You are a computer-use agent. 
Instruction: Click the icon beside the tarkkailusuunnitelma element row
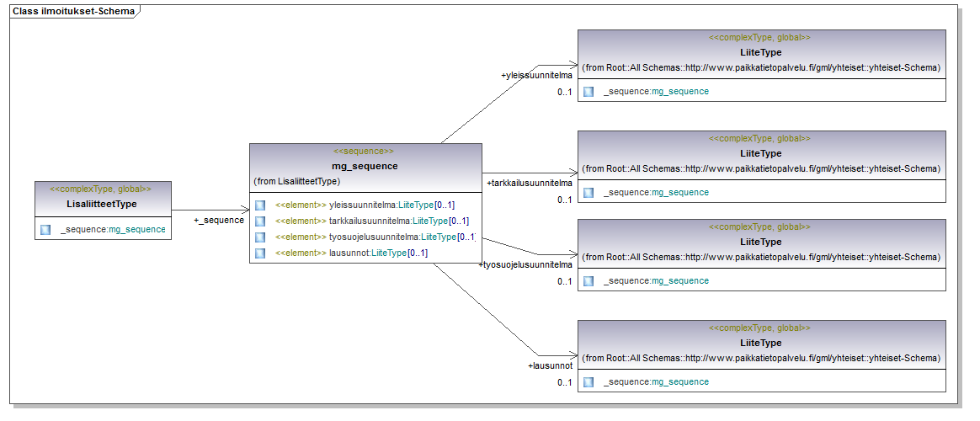tap(260, 221)
